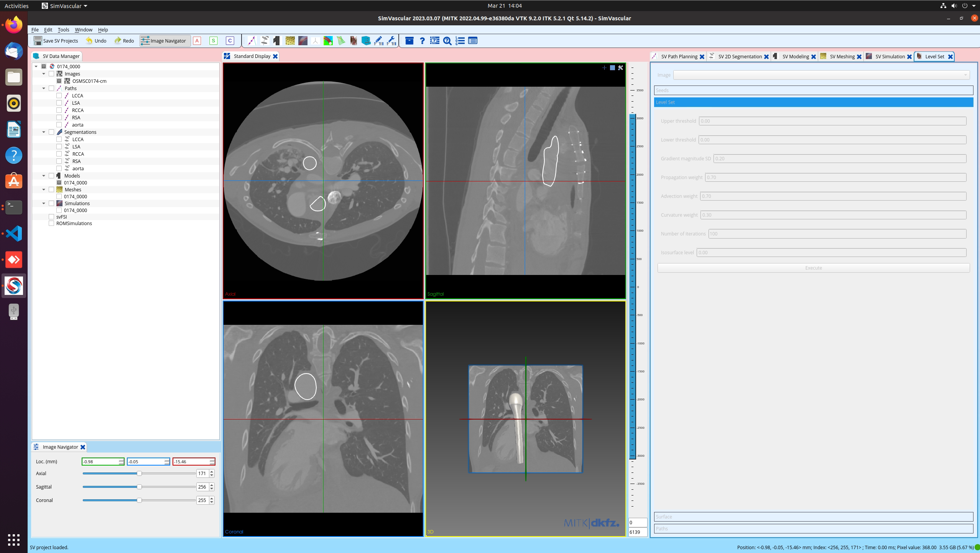Check the Models visibility checkbox
This screenshot has height=553, width=980.
click(x=52, y=175)
